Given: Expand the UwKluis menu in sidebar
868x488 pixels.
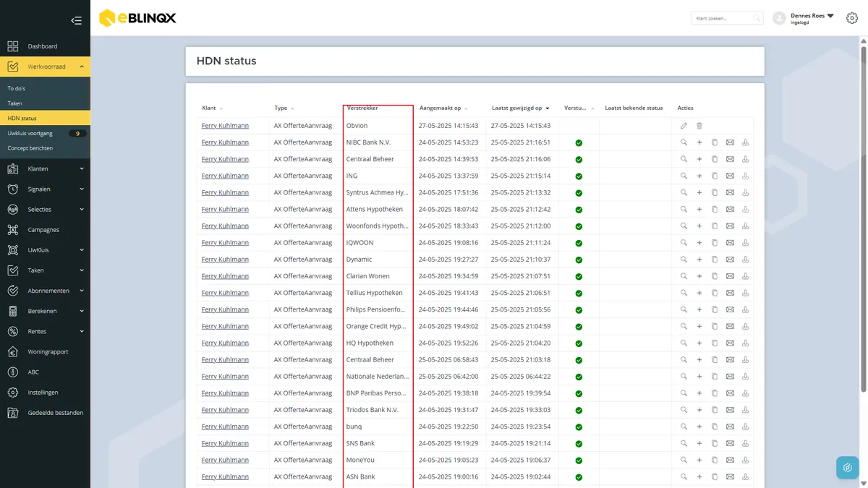Looking at the screenshot, I should point(82,249).
